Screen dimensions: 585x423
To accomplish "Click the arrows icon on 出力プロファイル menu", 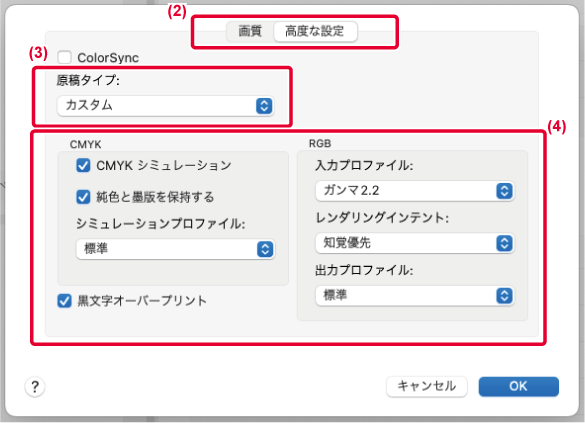I will coord(504,296).
